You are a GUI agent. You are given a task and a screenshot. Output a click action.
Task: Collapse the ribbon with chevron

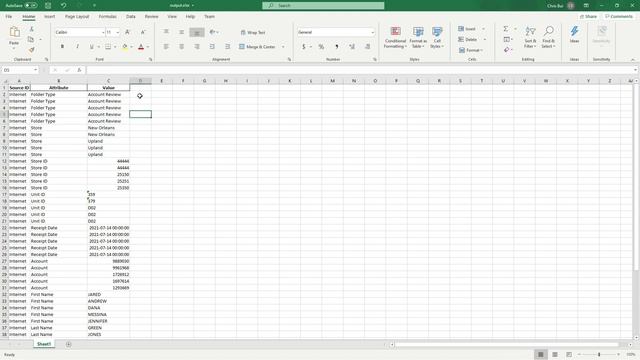pyautogui.click(x=633, y=60)
